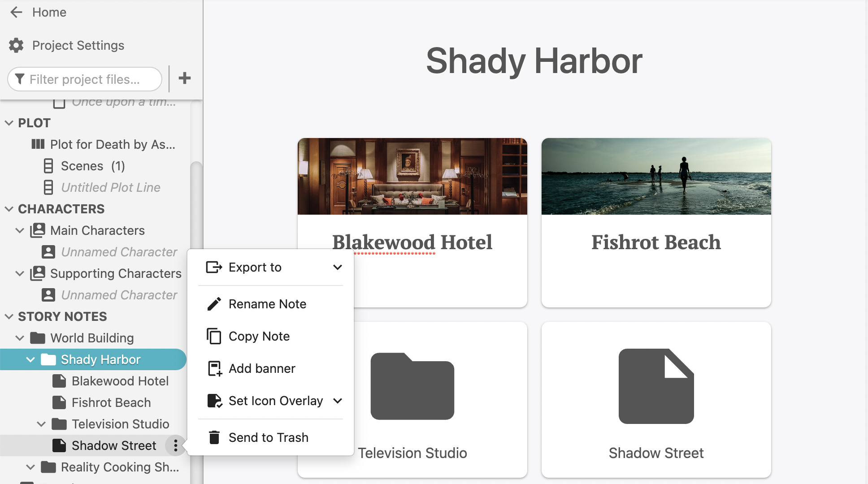Viewport: 868px width, 484px height.
Task: Collapse the CHARACTERS section
Action: click(9, 209)
